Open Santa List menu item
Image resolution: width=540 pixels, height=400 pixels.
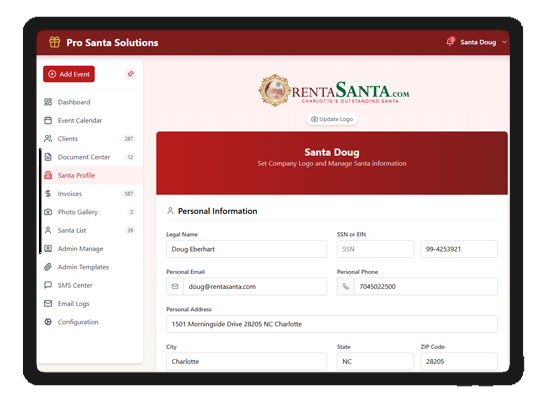[x=90, y=230]
